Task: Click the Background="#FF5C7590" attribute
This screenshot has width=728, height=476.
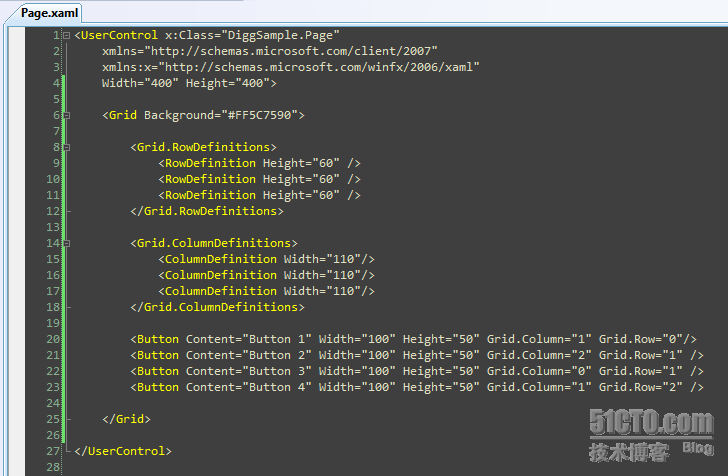Action: pos(220,115)
